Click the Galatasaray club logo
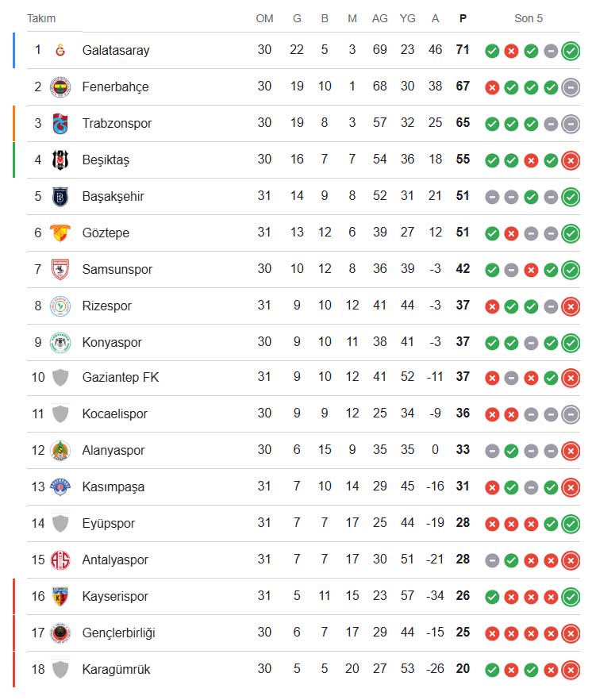 tap(60, 51)
